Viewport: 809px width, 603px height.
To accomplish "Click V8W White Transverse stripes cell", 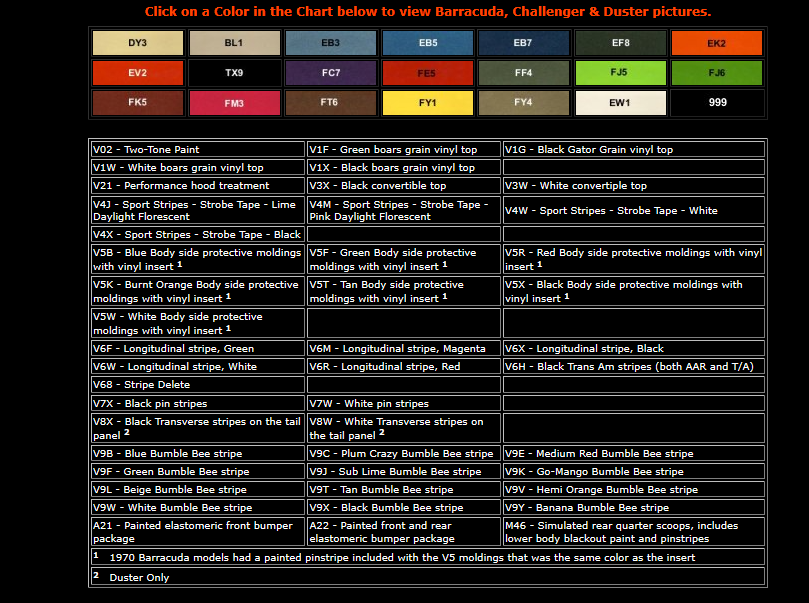I will click(403, 428).
